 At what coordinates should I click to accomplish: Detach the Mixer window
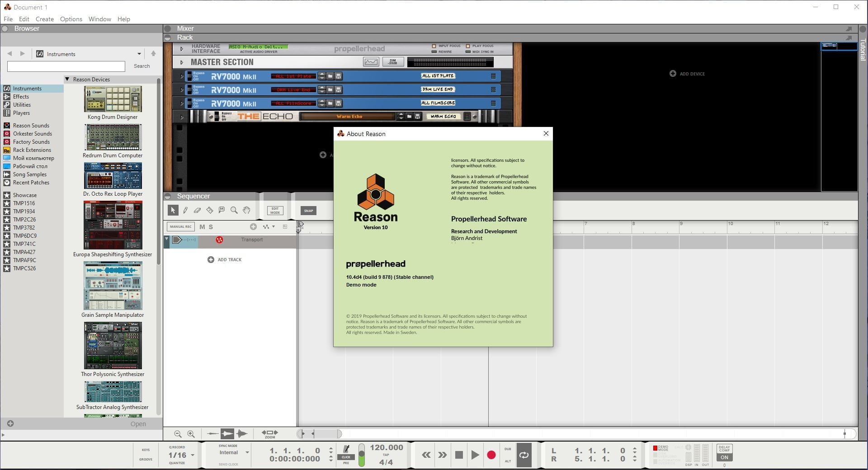[x=849, y=28]
